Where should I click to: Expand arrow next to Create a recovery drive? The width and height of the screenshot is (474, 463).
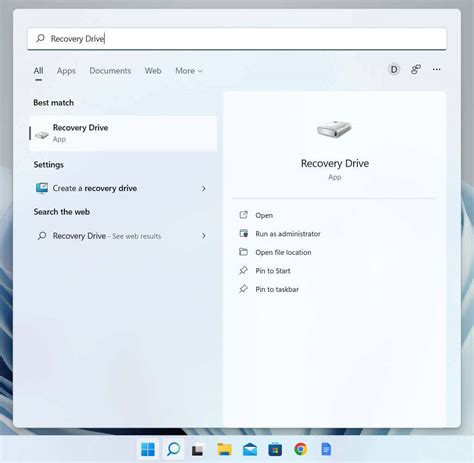[x=204, y=189]
